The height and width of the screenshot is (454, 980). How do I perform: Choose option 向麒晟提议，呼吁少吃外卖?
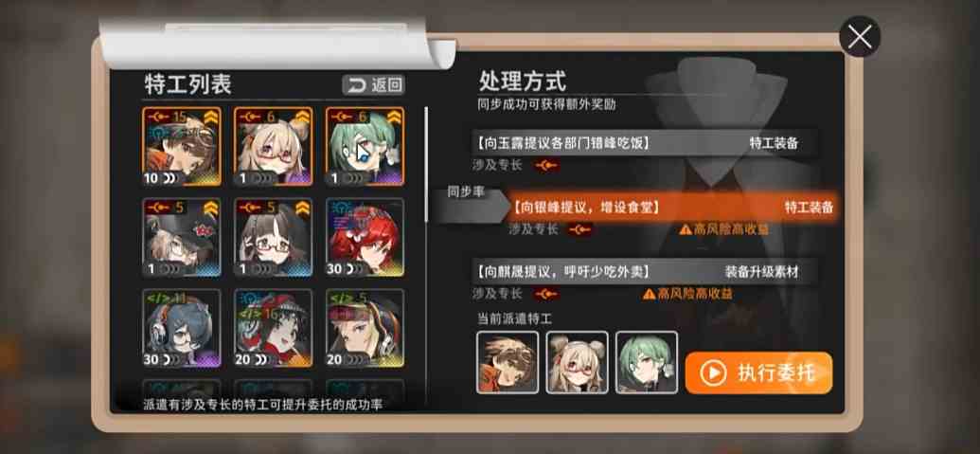click(x=644, y=272)
